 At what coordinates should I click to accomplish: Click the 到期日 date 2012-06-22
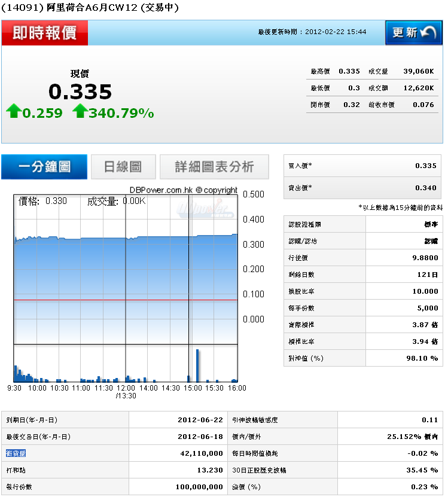click(x=200, y=420)
